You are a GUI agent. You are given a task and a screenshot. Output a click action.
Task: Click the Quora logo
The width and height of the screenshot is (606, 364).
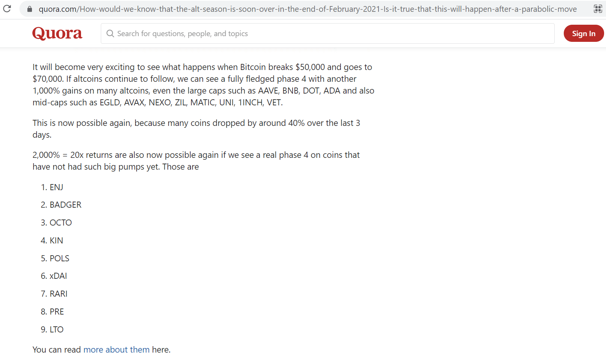tap(57, 33)
